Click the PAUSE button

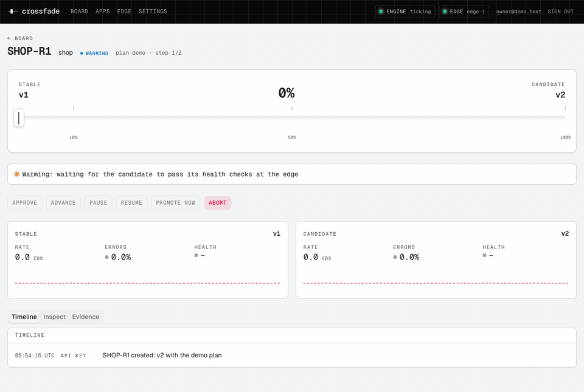point(99,203)
